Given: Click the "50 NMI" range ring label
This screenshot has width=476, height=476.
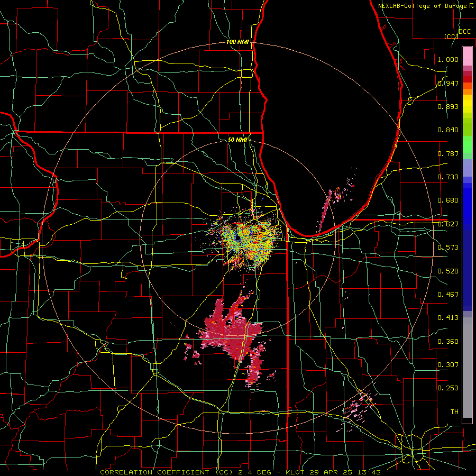Looking at the screenshot, I should click(237, 140).
